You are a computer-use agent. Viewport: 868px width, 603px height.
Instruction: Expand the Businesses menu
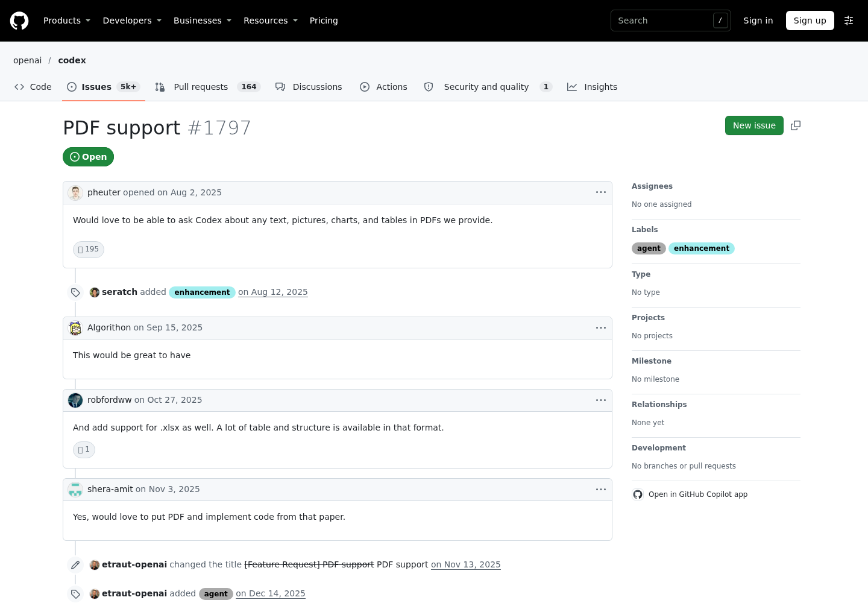tap(203, 21)
